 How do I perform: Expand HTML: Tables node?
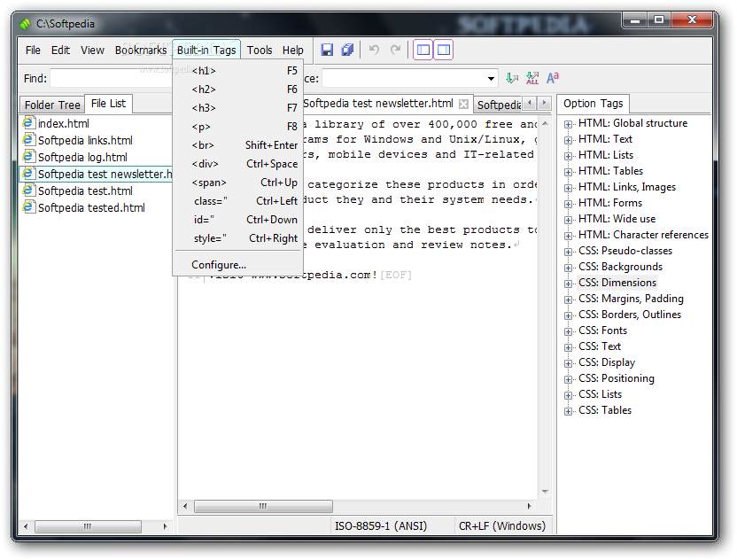point(569,172)
